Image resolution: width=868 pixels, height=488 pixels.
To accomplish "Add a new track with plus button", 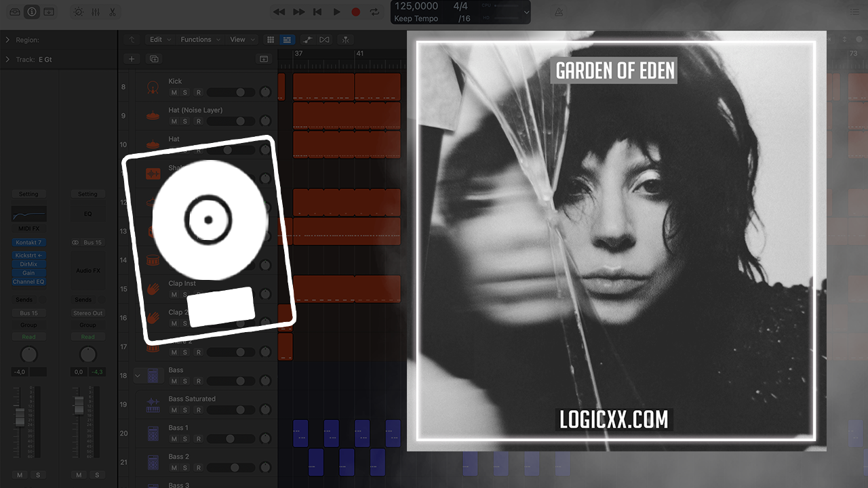I will click(x=132, y=59).
